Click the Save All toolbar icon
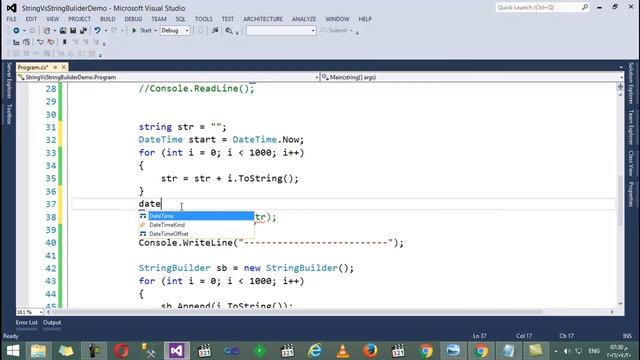This screenshot has height=360, width=640. point(83,31)
